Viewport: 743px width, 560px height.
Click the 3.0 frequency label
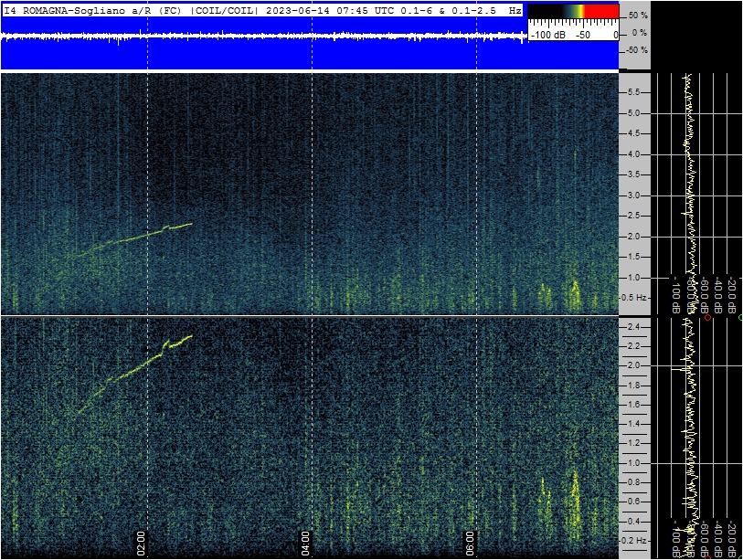633,195
